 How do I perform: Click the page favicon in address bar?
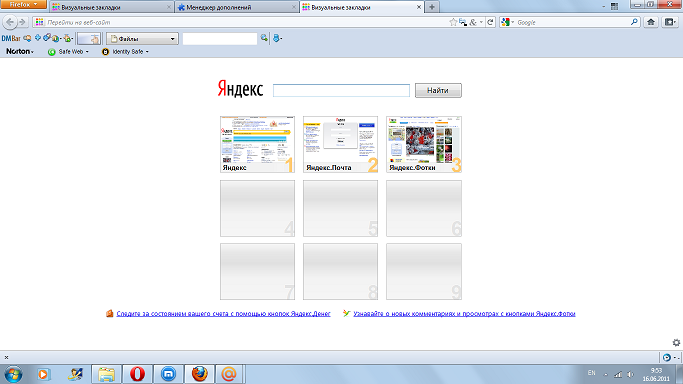pos(40,22)
